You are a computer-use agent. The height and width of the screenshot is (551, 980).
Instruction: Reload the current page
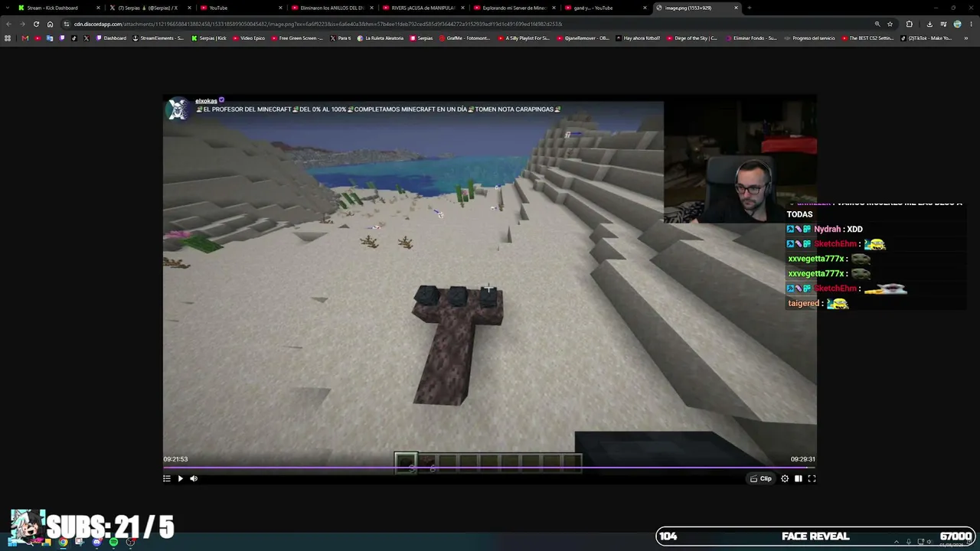(36, 24)
